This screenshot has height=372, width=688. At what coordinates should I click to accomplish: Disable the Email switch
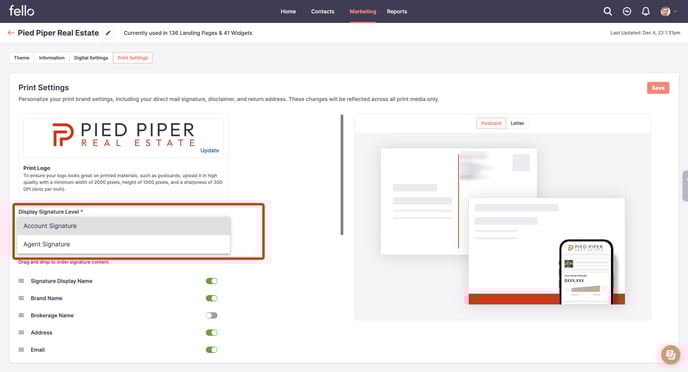[211, 350]
